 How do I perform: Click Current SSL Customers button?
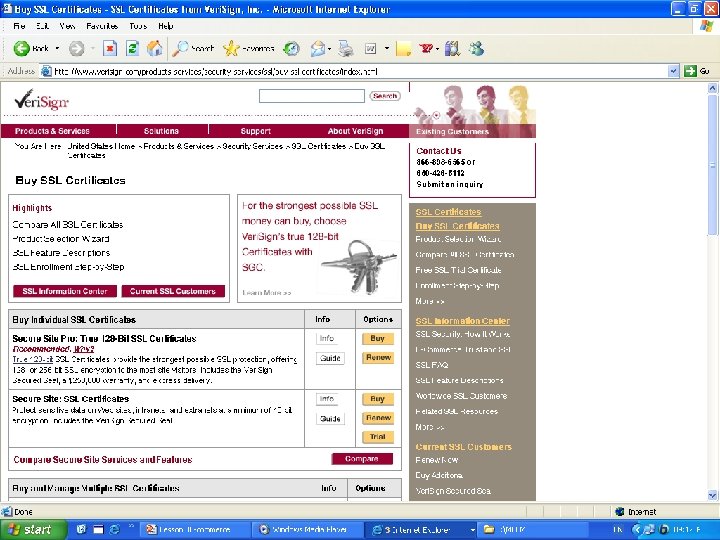[173, 291]
